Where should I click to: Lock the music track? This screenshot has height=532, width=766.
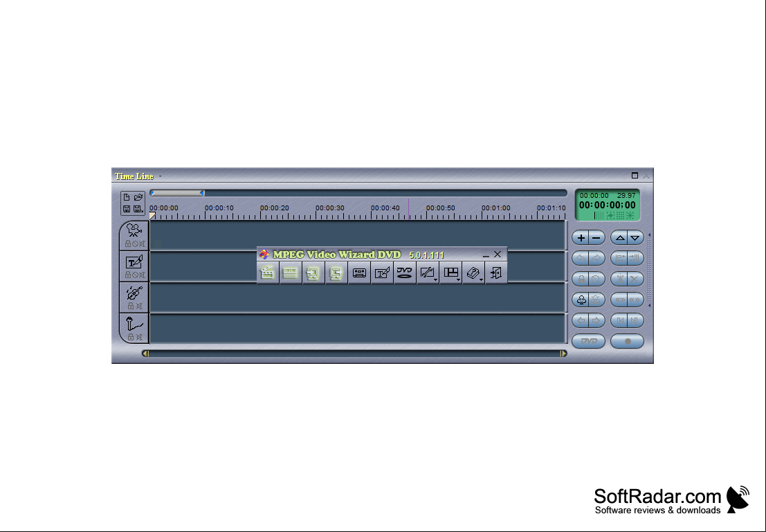(x=131, y=306)
